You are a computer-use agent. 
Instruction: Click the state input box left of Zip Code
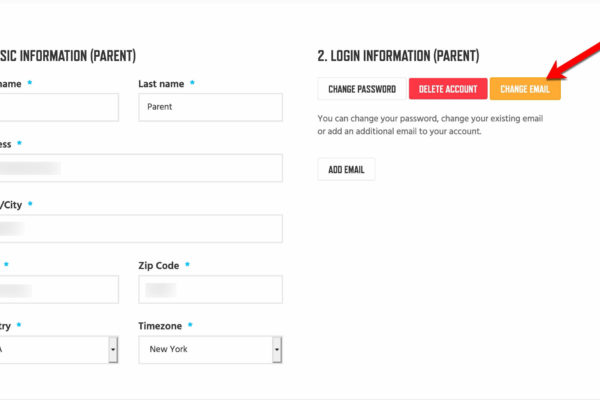[x=59, y=289]
